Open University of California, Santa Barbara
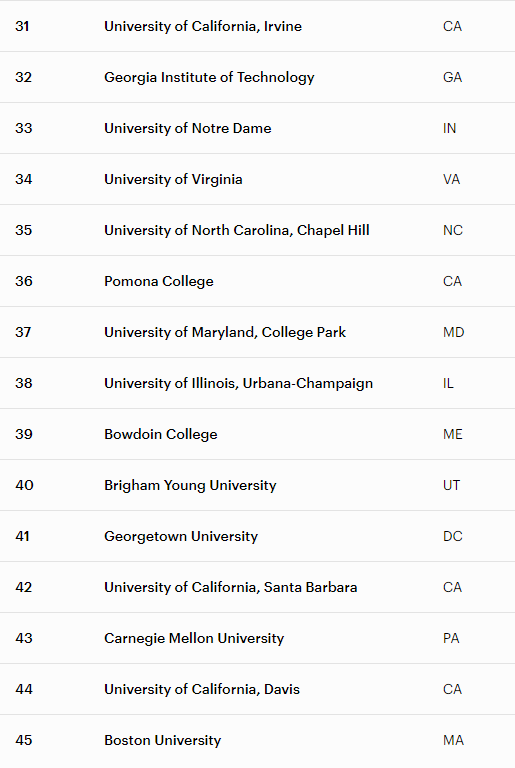 (231, 587)
